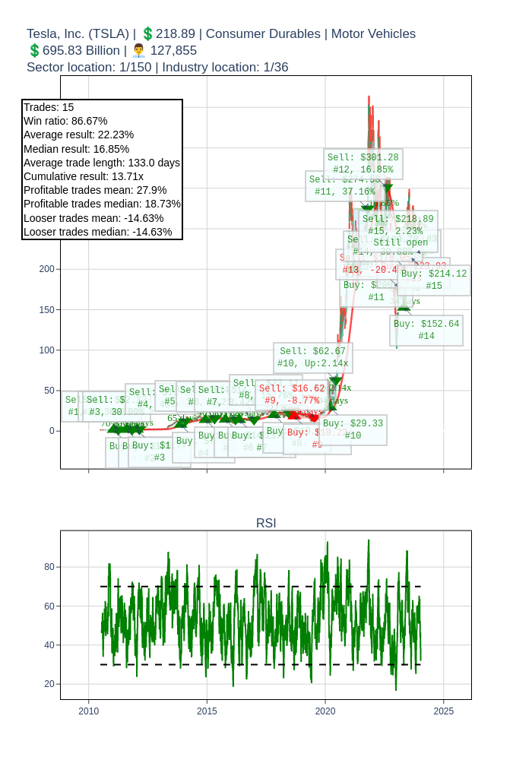Click the green dollar icon before 218.89
This screenshot has width=532, height=760.
click(147, 34)
